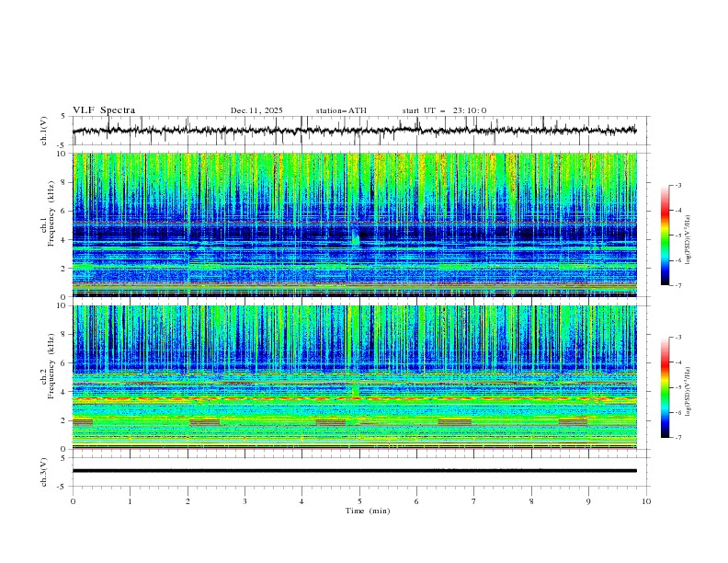Click the 'station=ATH' label
This screenshot has height=563, width=728.
tap(341, 110)
